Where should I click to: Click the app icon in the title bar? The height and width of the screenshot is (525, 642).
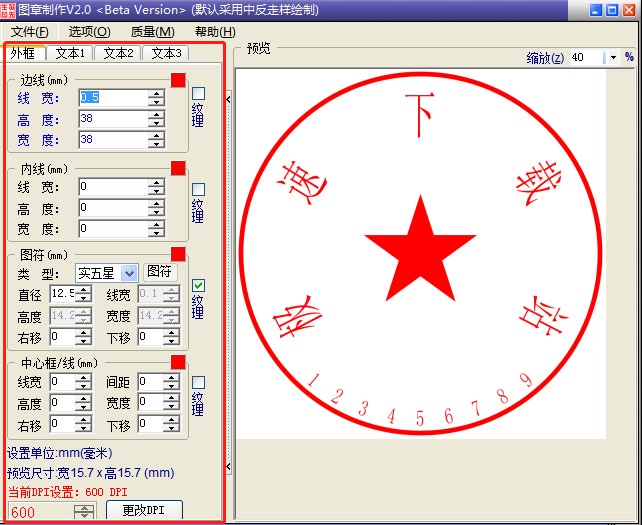pyautogui.click(x=9, y=10)
